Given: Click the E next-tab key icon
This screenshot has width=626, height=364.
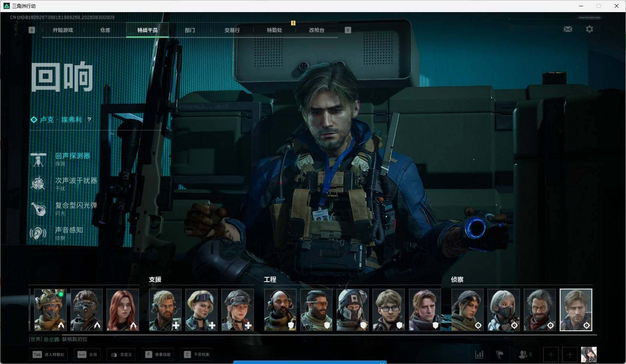Looking at the screenshot, I should (348, 30).
